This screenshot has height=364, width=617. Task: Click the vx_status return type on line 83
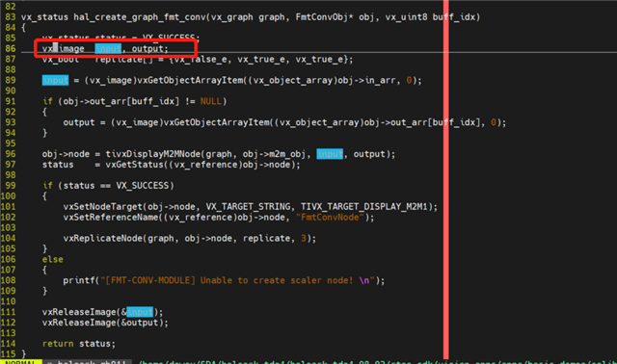(x=44, y=17)
